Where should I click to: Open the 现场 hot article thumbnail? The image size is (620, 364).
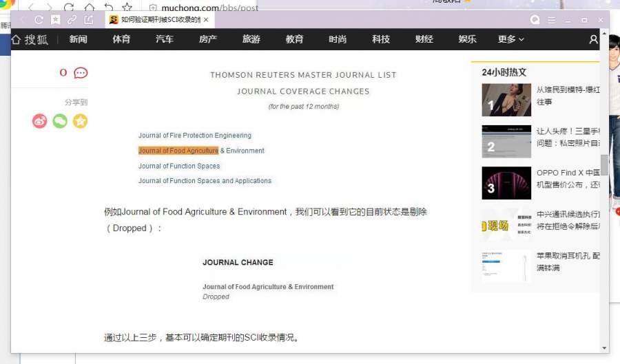[x=506, y=224]
